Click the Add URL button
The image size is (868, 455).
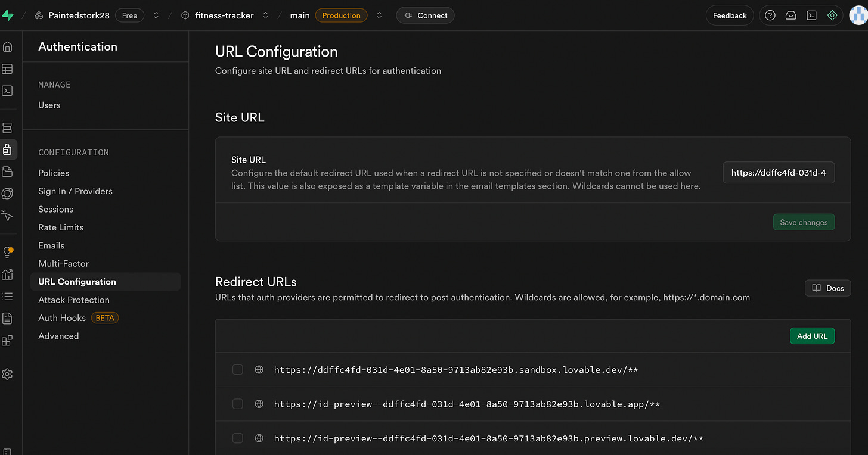(812, 336)
